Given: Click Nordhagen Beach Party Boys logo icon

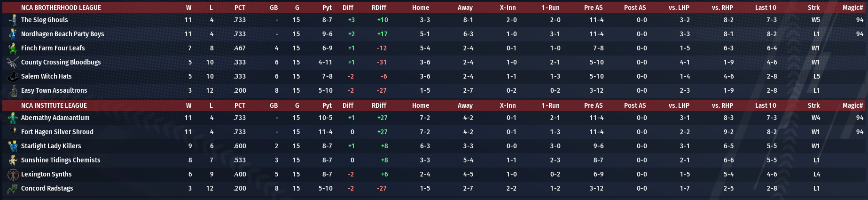Looking at the screenshot, I should click(13, 34).
